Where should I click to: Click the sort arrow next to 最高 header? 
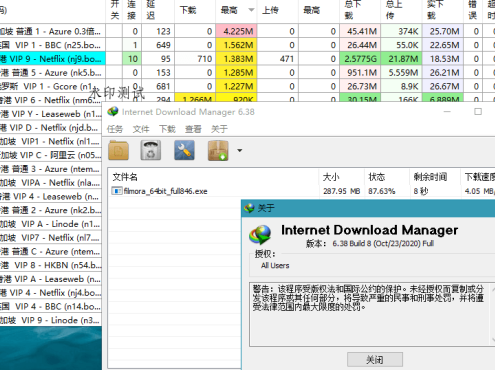[x=251, y=10]
